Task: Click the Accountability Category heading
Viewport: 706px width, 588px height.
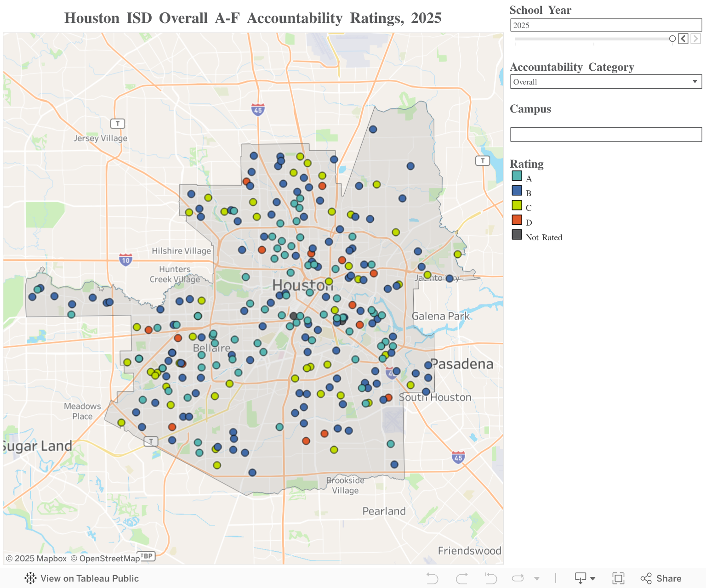Action: tap(572, 67)
